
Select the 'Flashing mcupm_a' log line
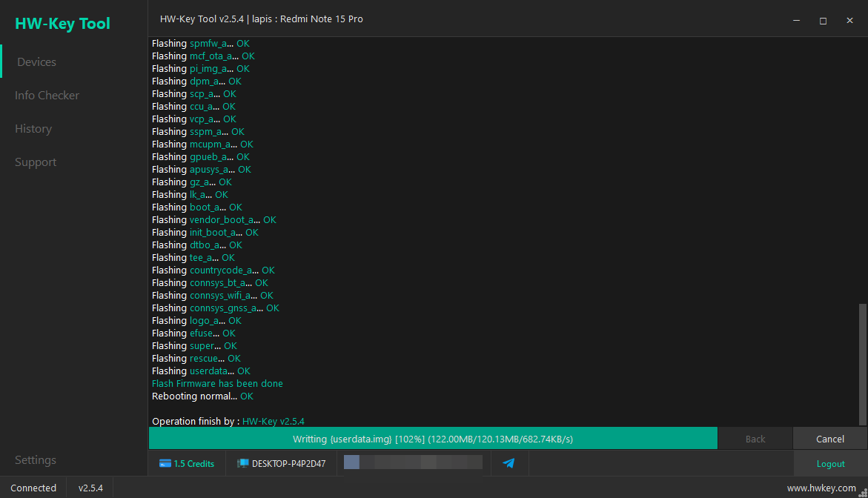click(x=202, y=144)
